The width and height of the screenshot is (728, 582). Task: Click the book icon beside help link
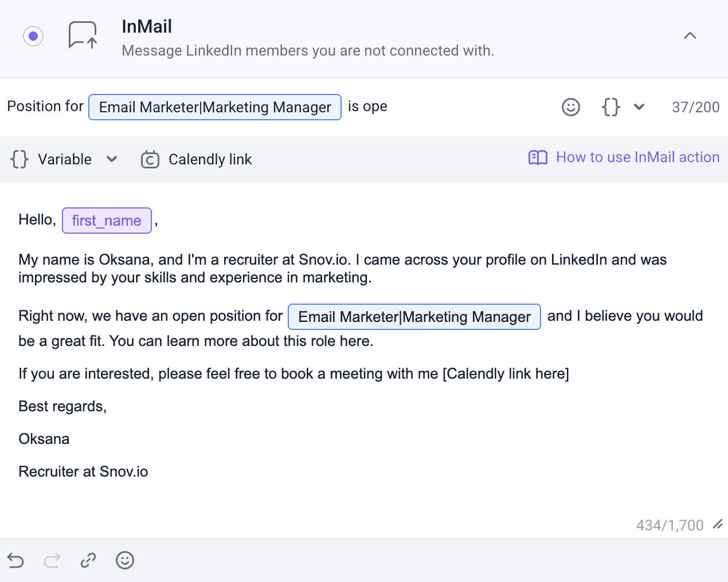pos(538,158)
